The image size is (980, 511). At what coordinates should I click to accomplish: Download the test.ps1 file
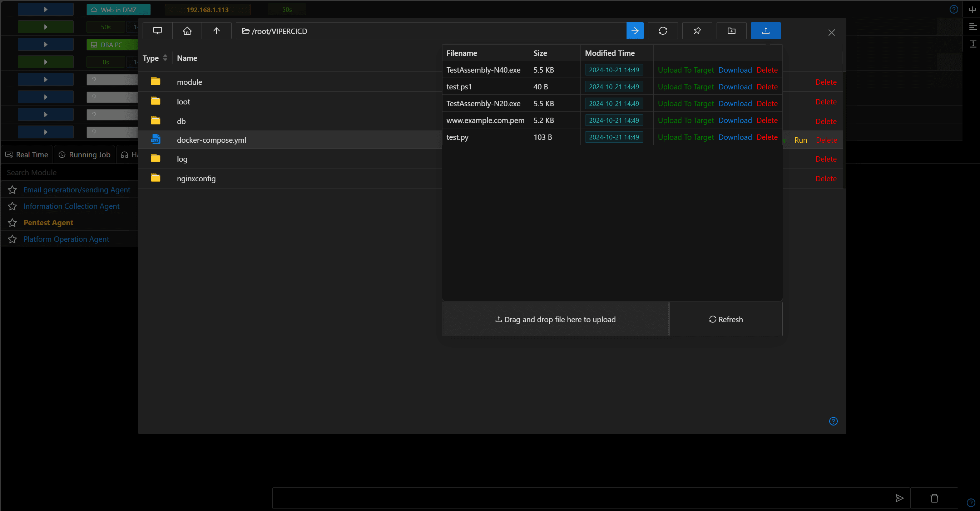tap(734, 87)
